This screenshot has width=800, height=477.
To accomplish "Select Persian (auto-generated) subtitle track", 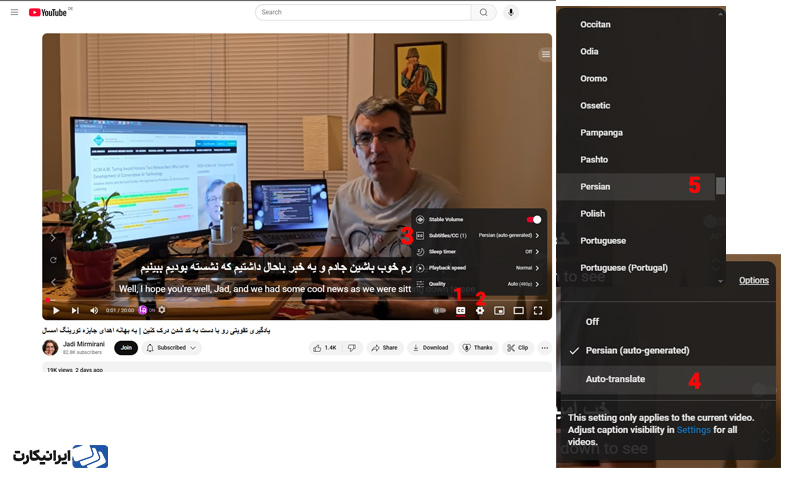I will pos(668,350).
